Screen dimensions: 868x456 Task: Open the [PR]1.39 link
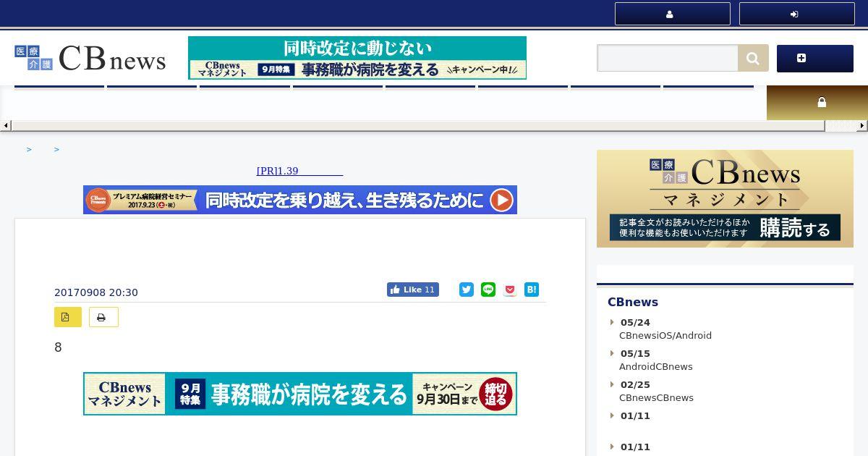[299, 171]
